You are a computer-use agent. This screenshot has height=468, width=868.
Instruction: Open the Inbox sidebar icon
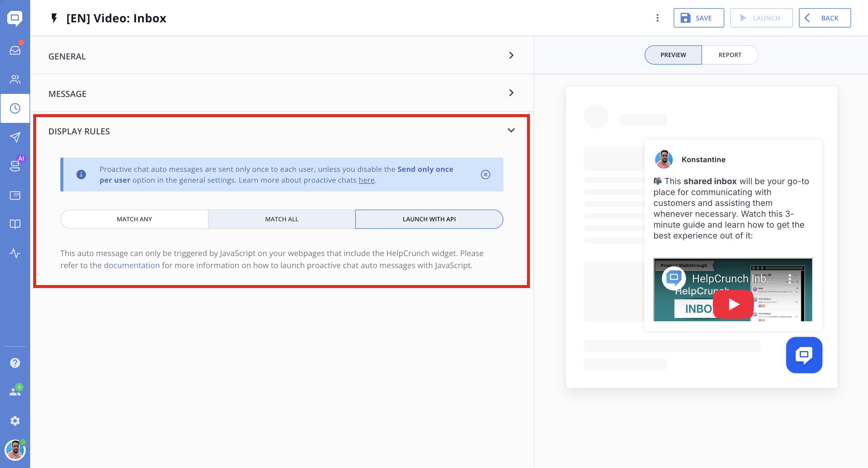coord(15,51)
